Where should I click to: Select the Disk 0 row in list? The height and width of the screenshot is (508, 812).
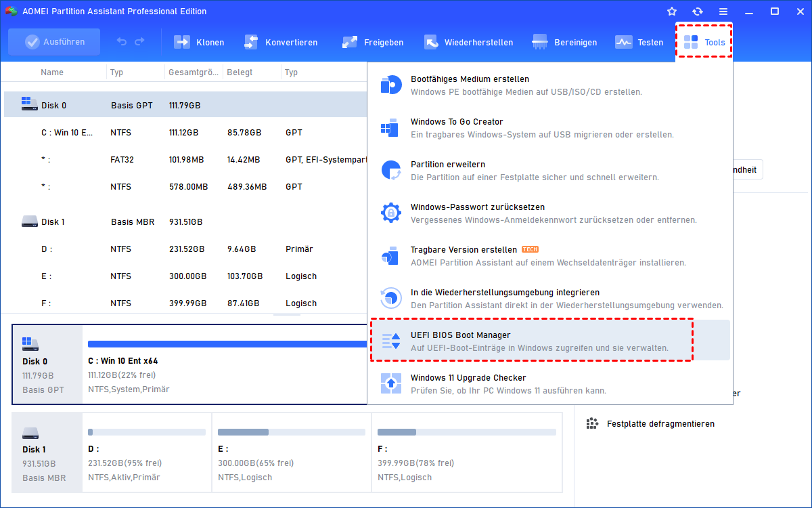185,105
